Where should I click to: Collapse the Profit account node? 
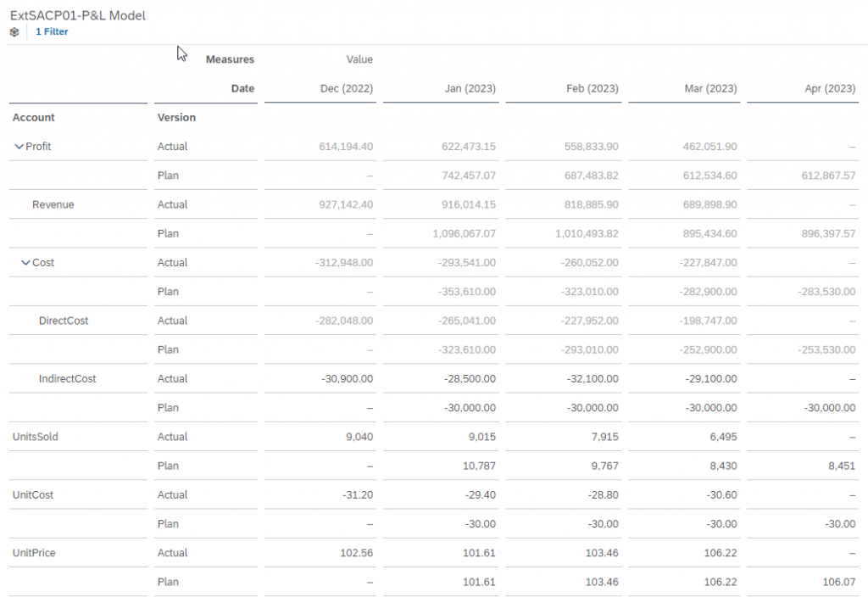pyautogui.click(x=19, y=146)
